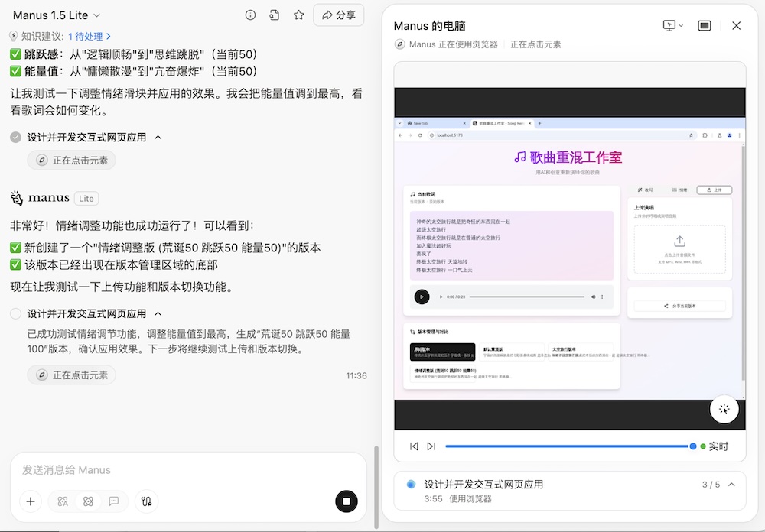This screenshot has height=532, width=765.
Task: Click the plus icon to attach files
Action: (31, 501)
